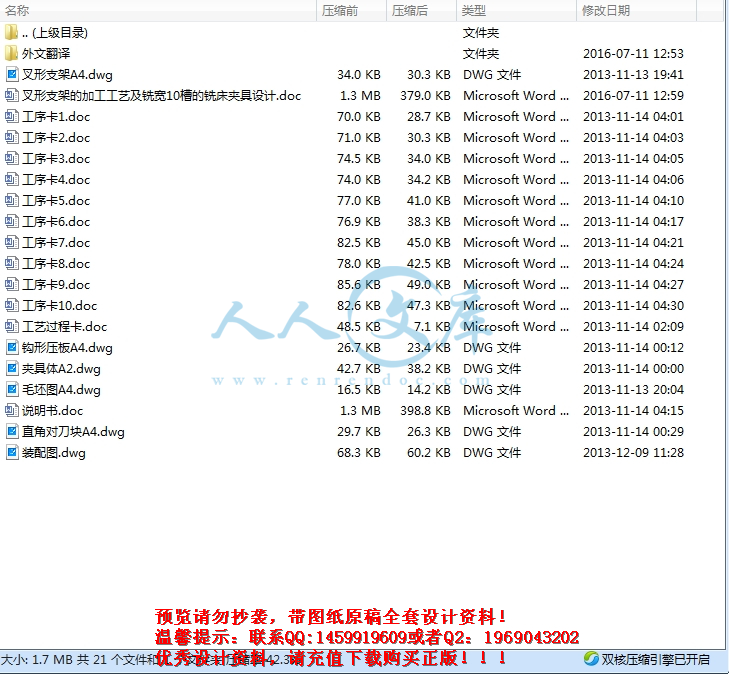The height and width of the screenshot is (674, 729).
Task: Click the 379.0 KB compressed size cell
Action: tap(425, 95)
